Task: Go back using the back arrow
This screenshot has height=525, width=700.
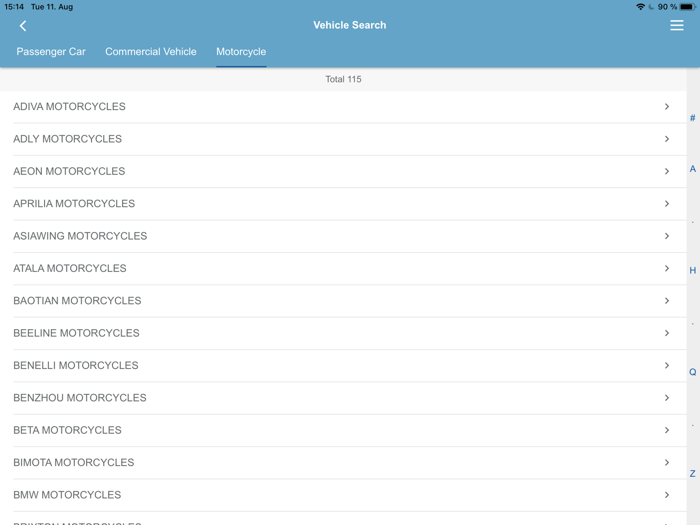Action: tap(23, 26)
